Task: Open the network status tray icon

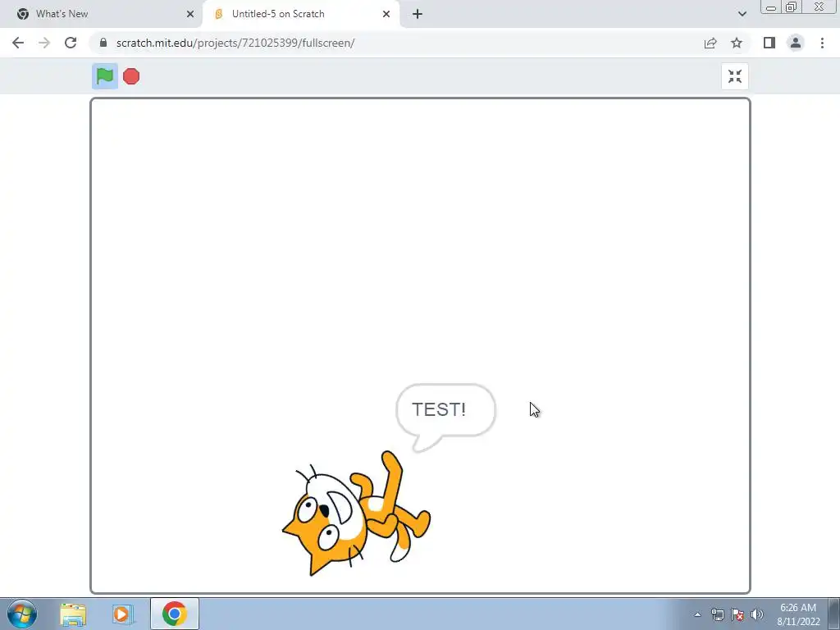Action: tap(717, 615)
